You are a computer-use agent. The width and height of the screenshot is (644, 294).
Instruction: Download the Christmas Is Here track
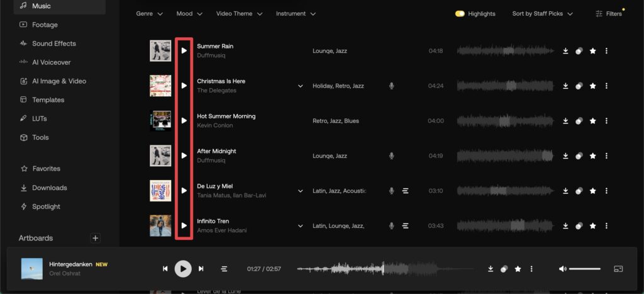565,86
